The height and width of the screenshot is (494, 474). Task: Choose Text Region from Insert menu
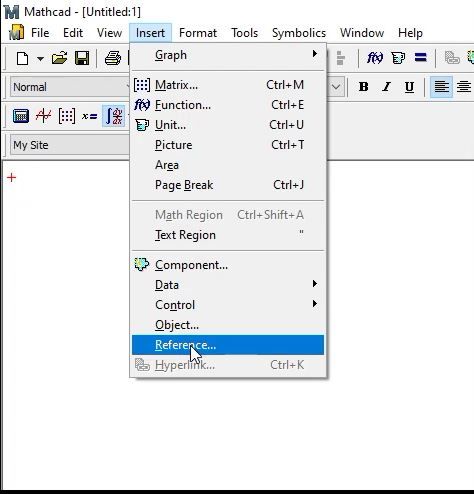(228, 235)
